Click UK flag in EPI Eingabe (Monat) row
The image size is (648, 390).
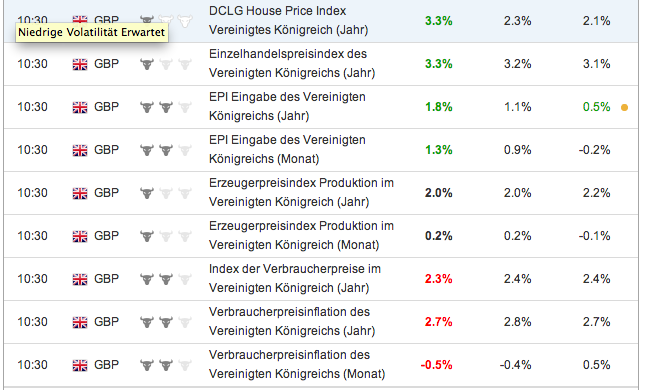(x=80, y=150)
